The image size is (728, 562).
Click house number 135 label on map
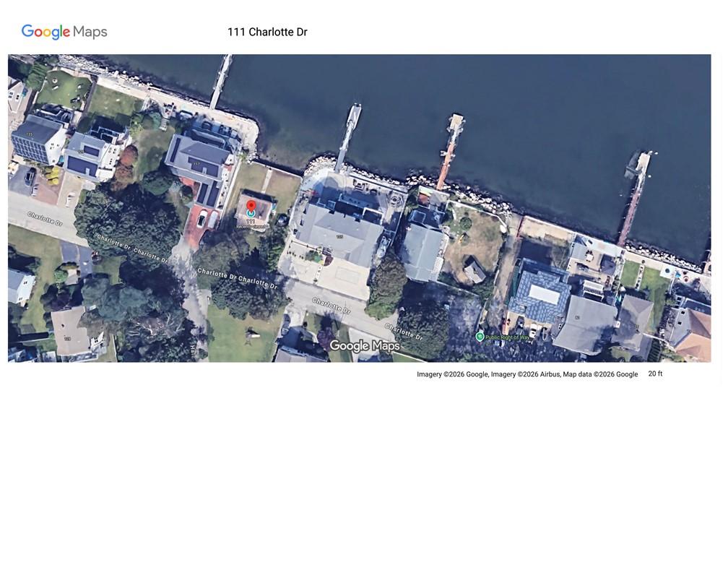coord(29,134)
